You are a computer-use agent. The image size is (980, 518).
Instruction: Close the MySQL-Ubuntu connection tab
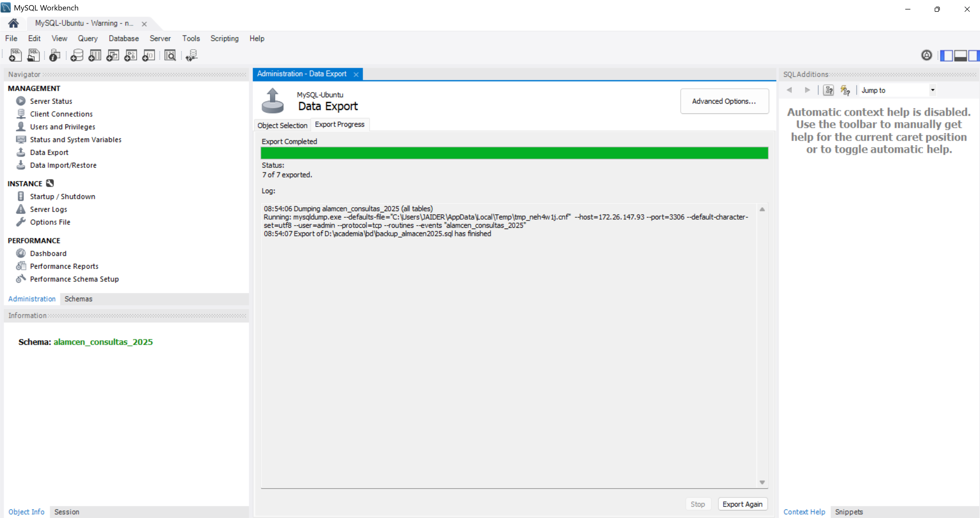coord(144,24)
